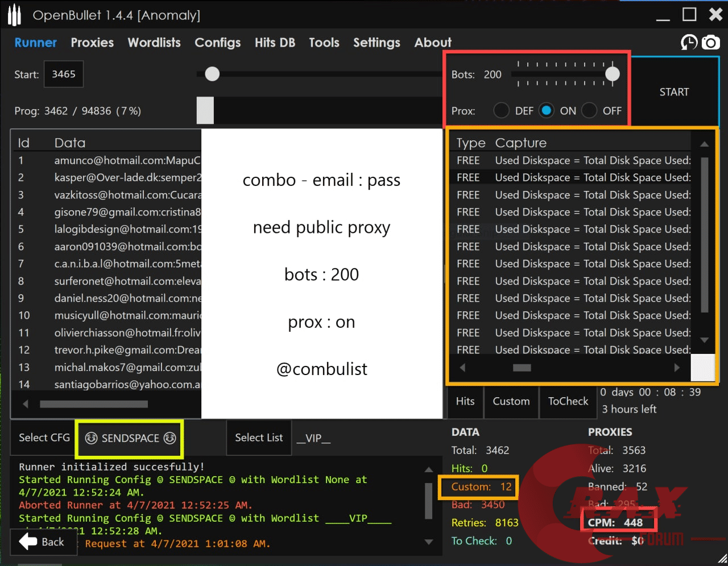Open the Configs tab
The height and width of the screenshot is (566, 728).
coord(217,43)
